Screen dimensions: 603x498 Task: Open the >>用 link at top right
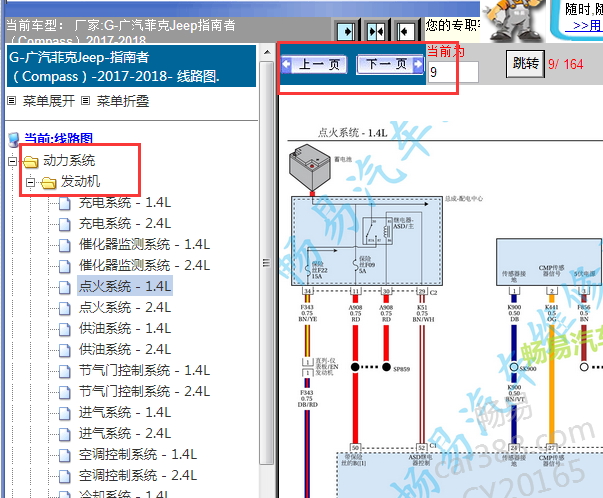click(586, 25)
